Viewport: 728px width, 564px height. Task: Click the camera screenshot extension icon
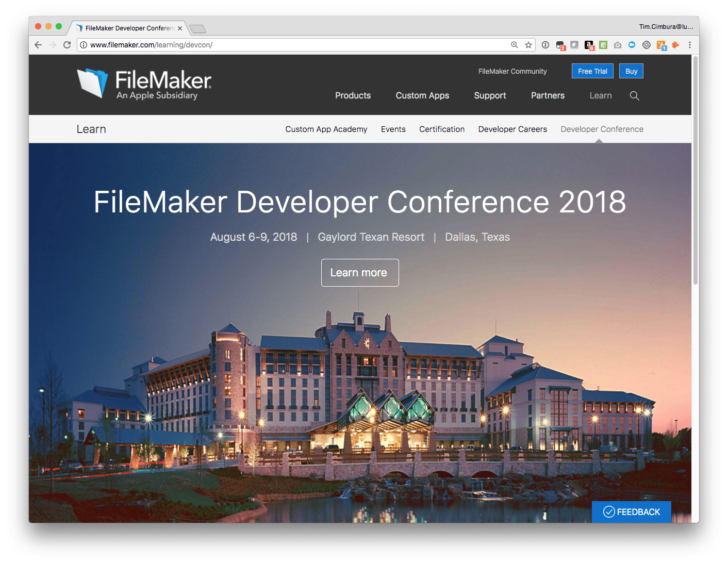pos(618,45)
